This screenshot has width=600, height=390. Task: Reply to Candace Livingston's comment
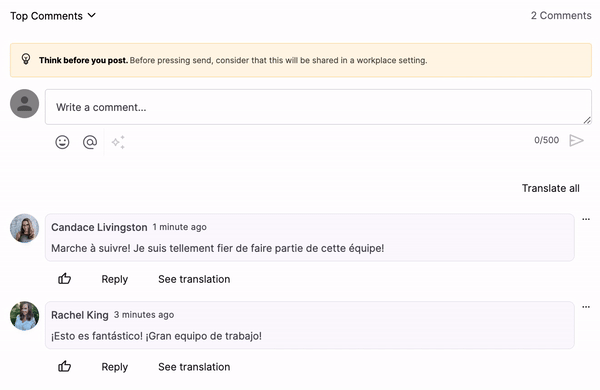(114, 279)
